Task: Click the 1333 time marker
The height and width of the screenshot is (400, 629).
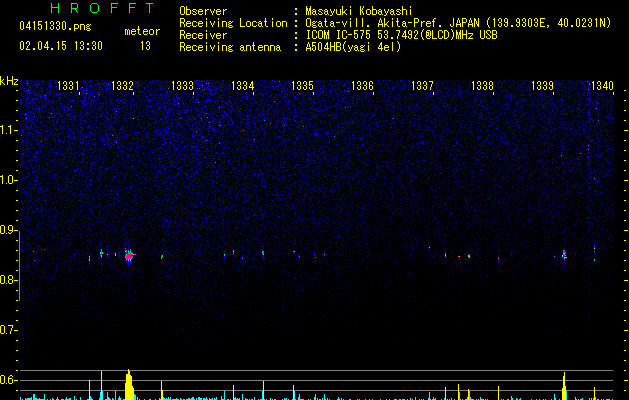Action: pos(183,86)
